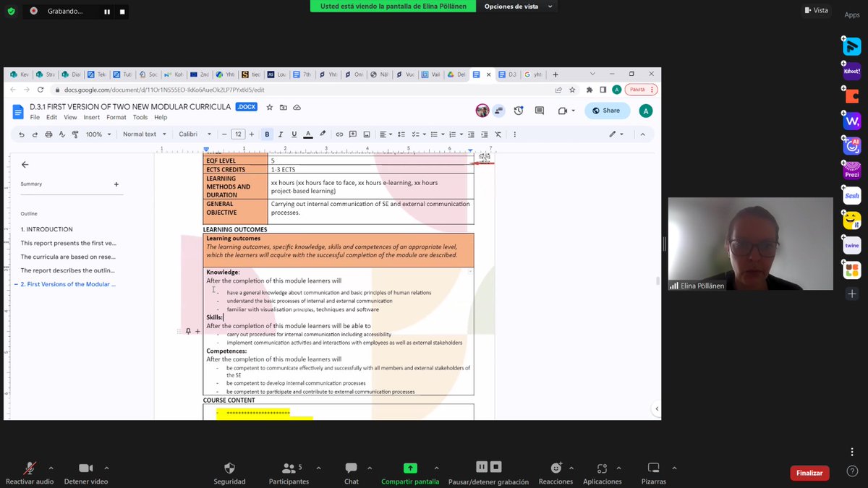Open a new browser tab with plus
This screenshot has height=488, width=868.
click(x=556, y=74)
